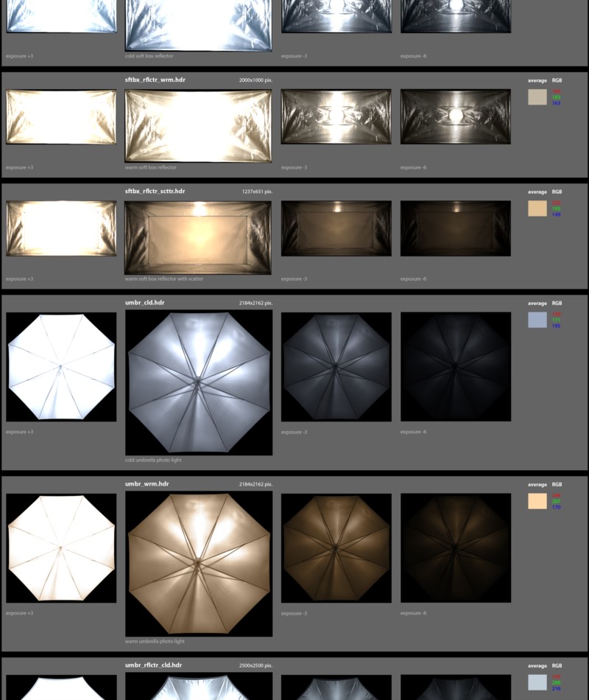The width and height of the screenshot is (589, 700).
Task: Click 'warm soft box reflector with scatter' caption
Action: tap(164, 279)
